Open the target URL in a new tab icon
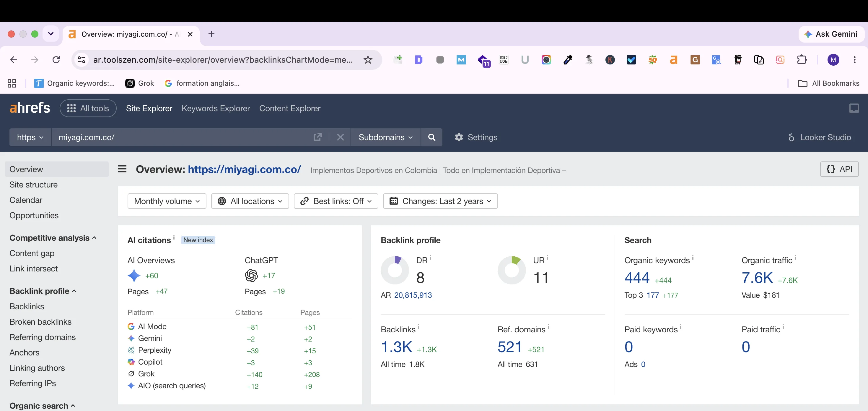Screen dimensions: 868x411 tap(317, 137)
